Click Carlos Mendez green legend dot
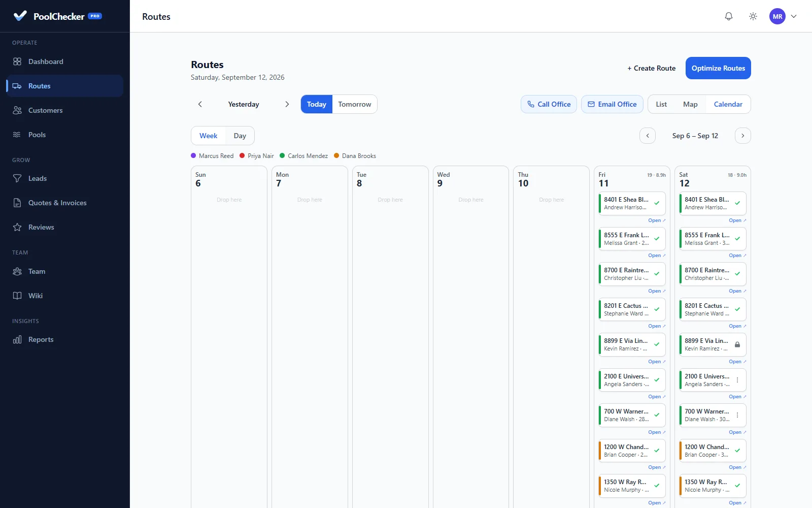 click(x=282, y=155)
